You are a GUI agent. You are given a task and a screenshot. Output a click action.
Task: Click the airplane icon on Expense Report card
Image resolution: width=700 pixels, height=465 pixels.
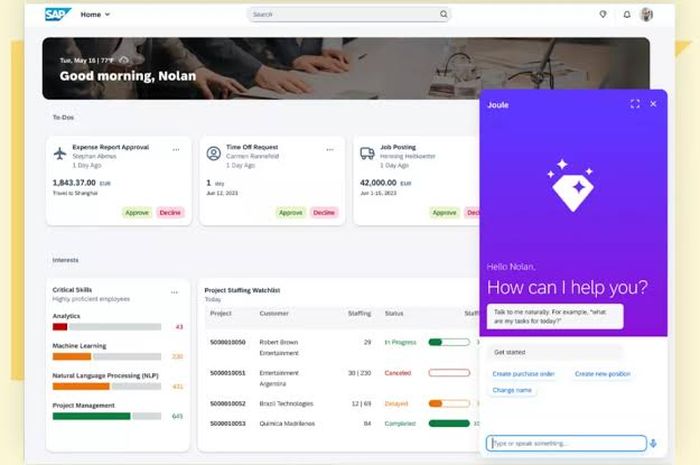(x=60, y=154)
